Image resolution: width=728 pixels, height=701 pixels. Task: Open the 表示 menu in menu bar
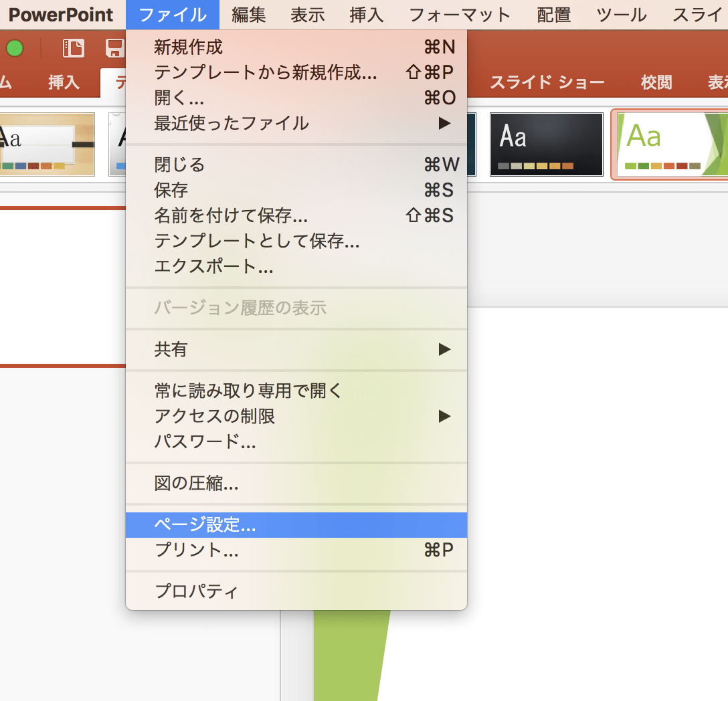point(307,15)
